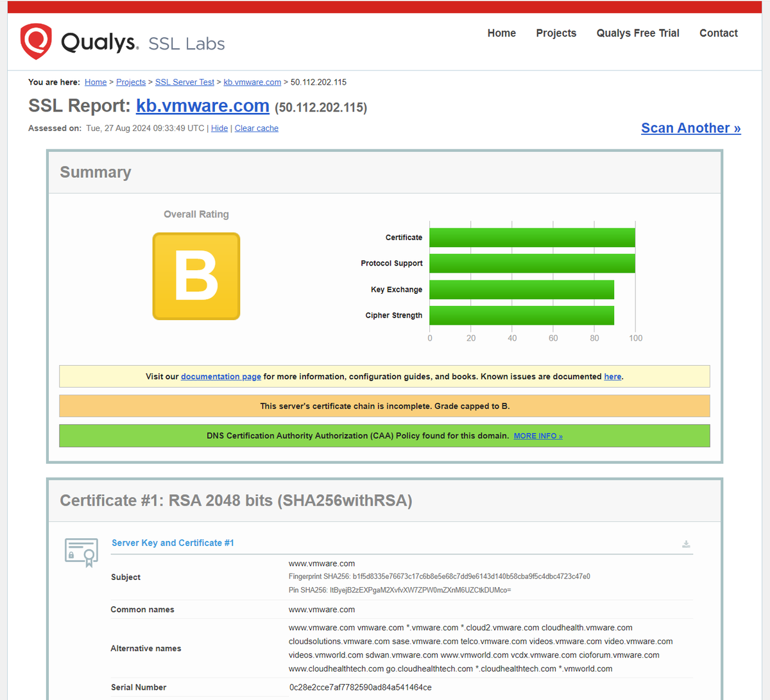The height and width of the screenshot is (700, 770).
Task: Click the Qualys shield logo icon
Action: coord(36,42)
